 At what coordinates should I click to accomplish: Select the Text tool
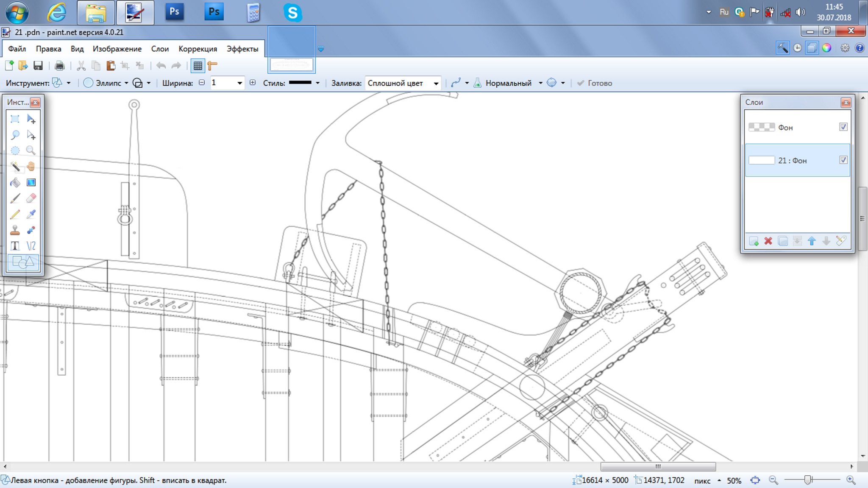click(15, 246)
